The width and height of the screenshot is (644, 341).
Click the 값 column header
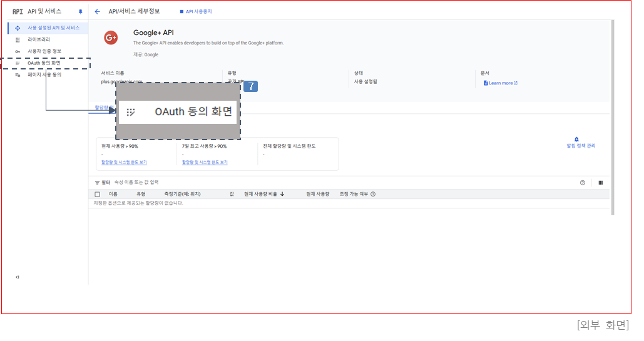(x=232, y=194)
